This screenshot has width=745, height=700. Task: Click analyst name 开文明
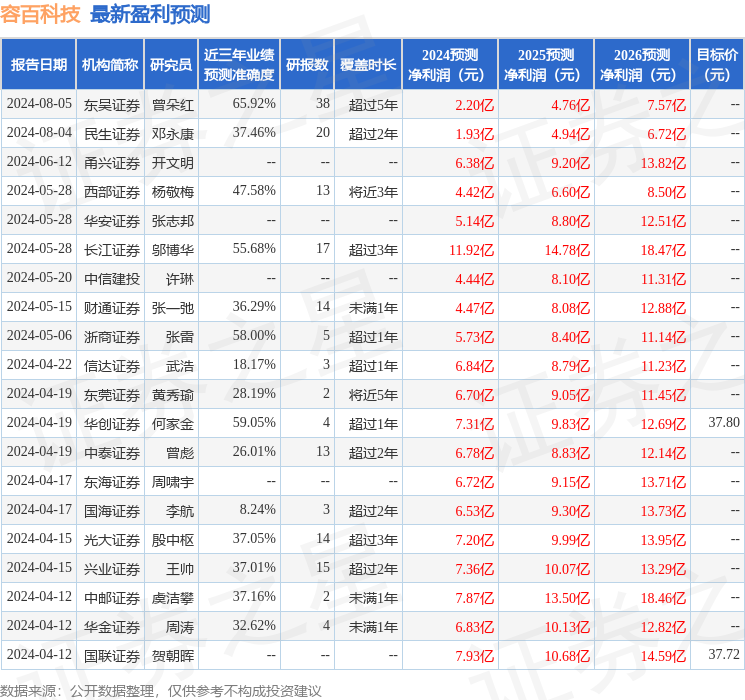tap(172, 163)
